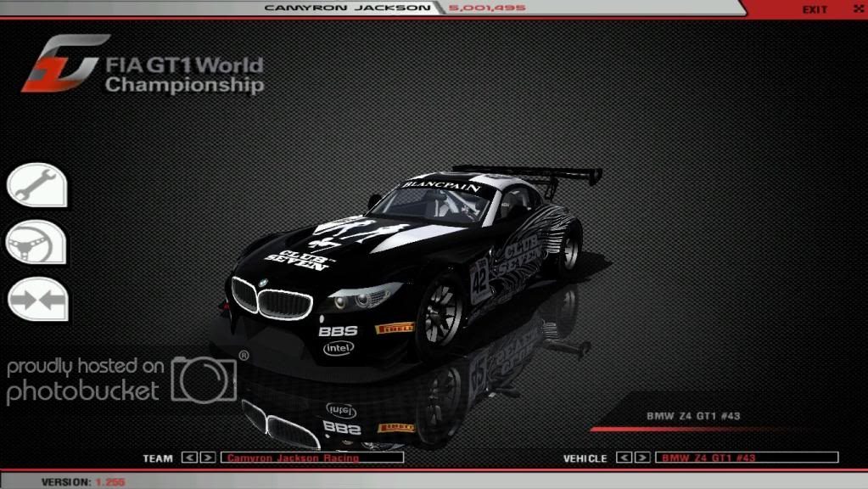Click the Camyron Jackson player name
868x489 pixels.
coord(347,8)
